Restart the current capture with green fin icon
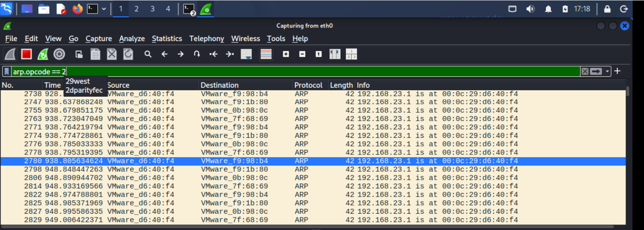 point(43,54)
